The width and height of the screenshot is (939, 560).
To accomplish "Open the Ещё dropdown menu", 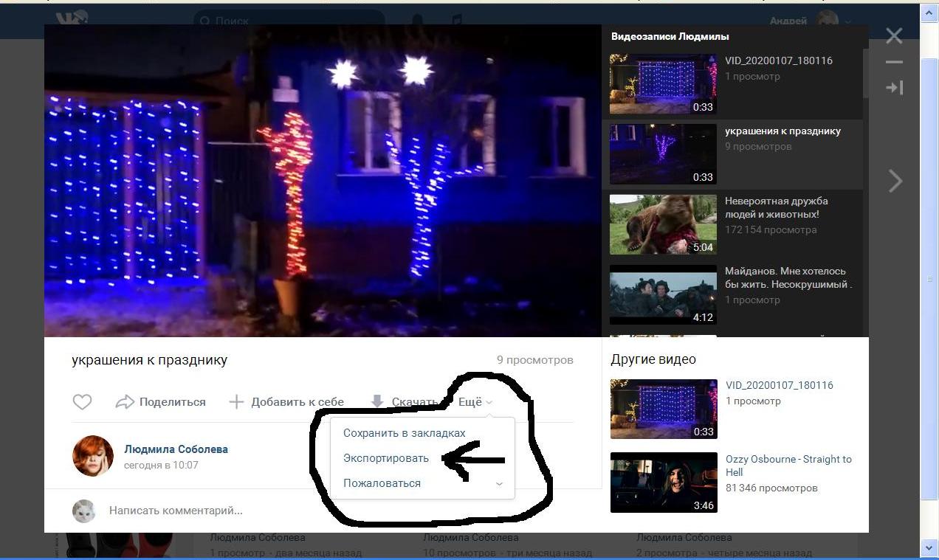I will point(475,402).
